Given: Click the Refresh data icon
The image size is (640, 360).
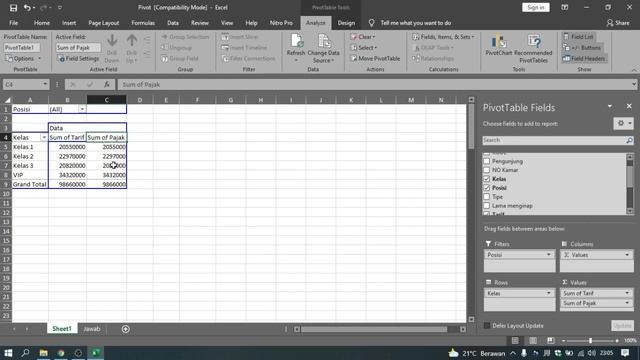Looking at the screenshot, I should pyautogui.click(x=296, y=41).
